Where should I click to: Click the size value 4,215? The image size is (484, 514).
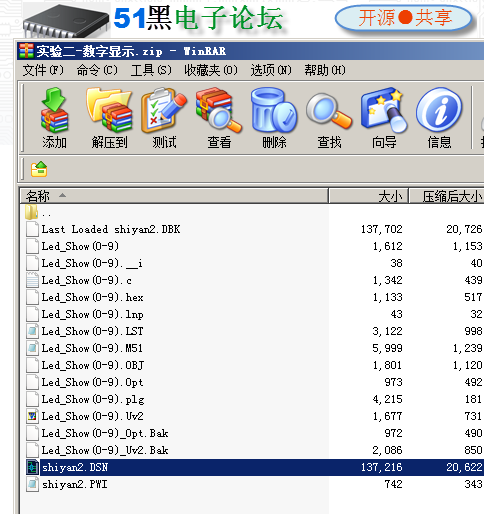(387, 399)
